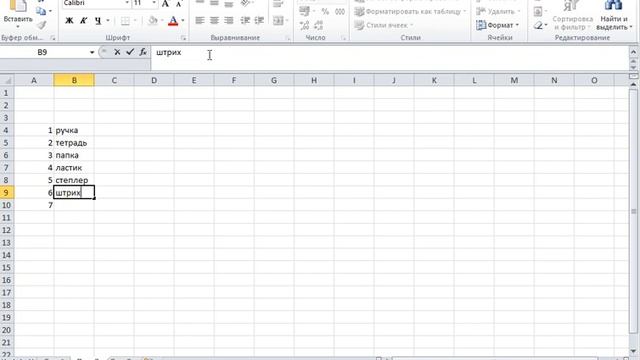640x360 pixels.
Task: Open the Стили ячеек gallery
Action: (x=384, y=25)
